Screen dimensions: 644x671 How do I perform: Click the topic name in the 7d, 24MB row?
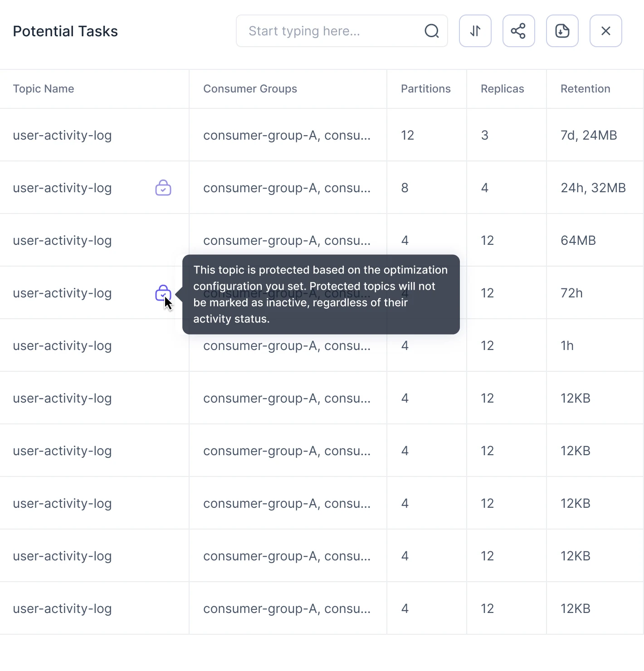pyautogui.click(x=62, y=135)
